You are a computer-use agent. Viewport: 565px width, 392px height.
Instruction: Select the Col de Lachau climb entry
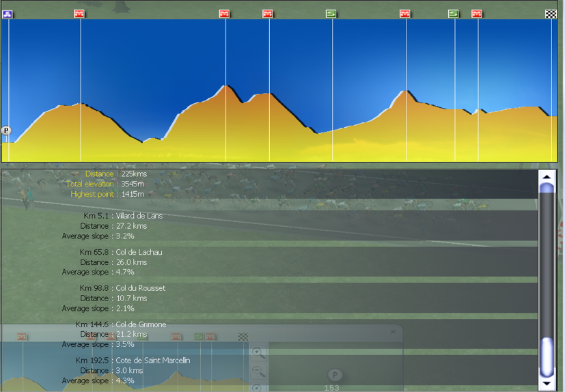tap(139, 252)
